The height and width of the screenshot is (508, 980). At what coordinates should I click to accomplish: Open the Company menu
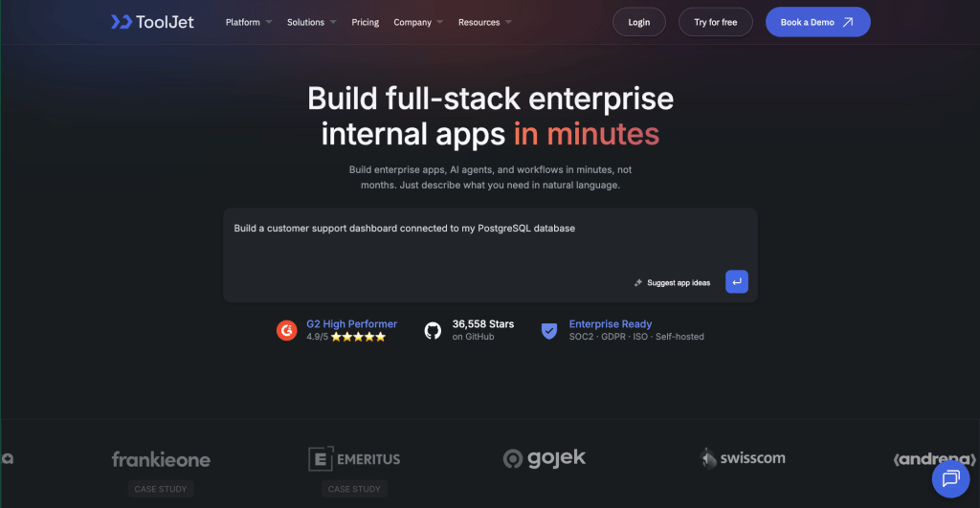412,22
